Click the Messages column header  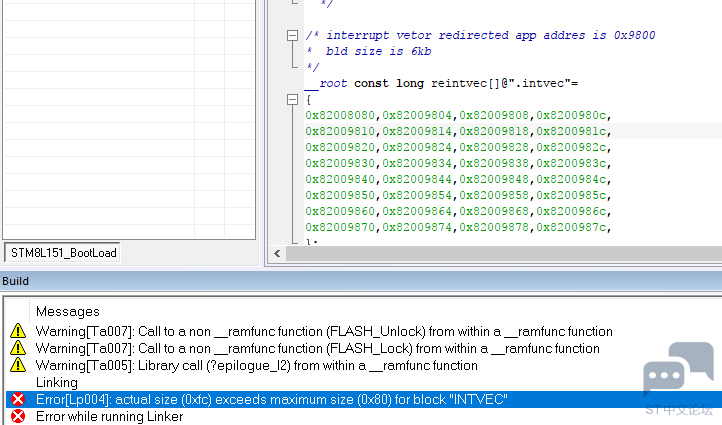click(x=67, y=311)
